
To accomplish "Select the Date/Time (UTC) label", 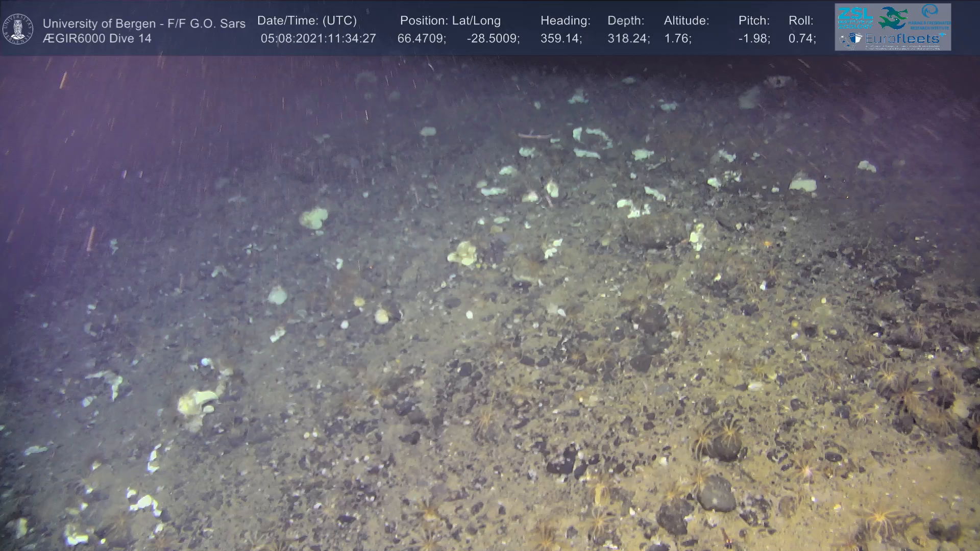I will pos(307,21).
